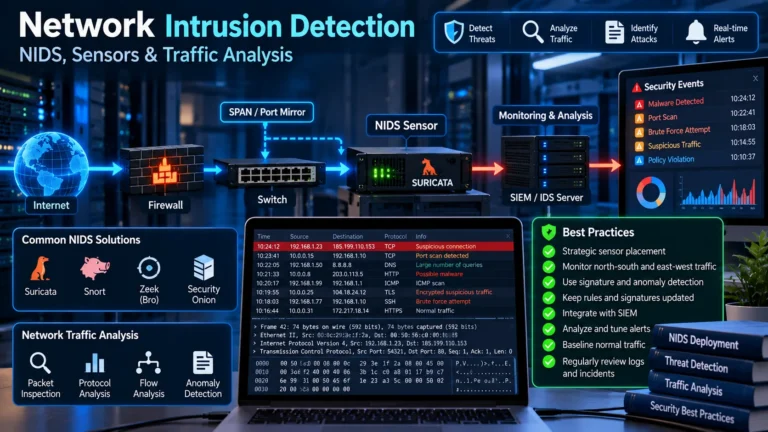Viewport: 768px width, 432px height.
Task: Click the Best Practices green shield icon
Action: 549,232
